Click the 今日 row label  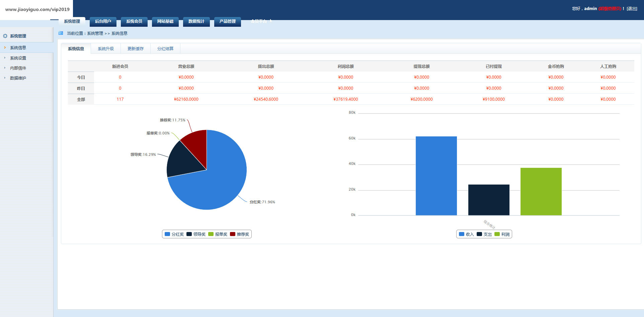pyautogui.click(x=81, y=77)
